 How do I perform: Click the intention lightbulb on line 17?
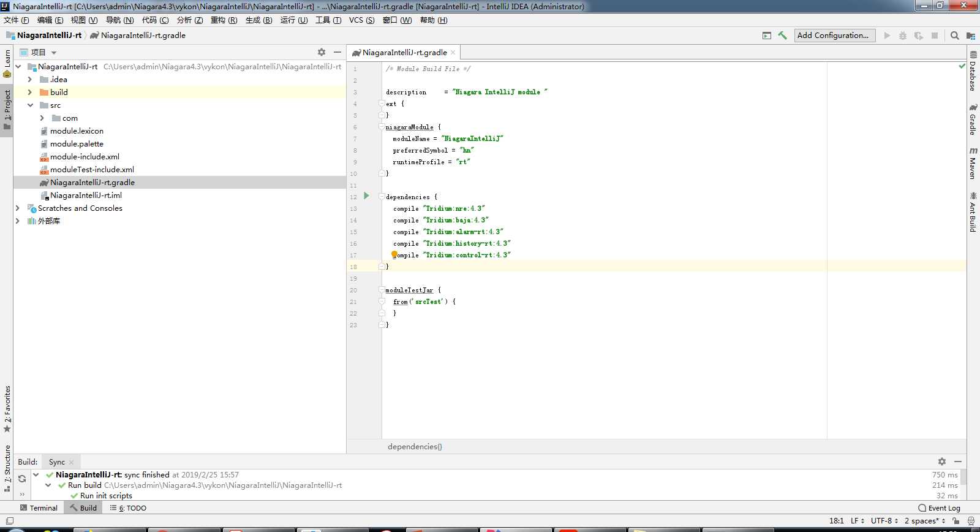(x=394, y=254)
